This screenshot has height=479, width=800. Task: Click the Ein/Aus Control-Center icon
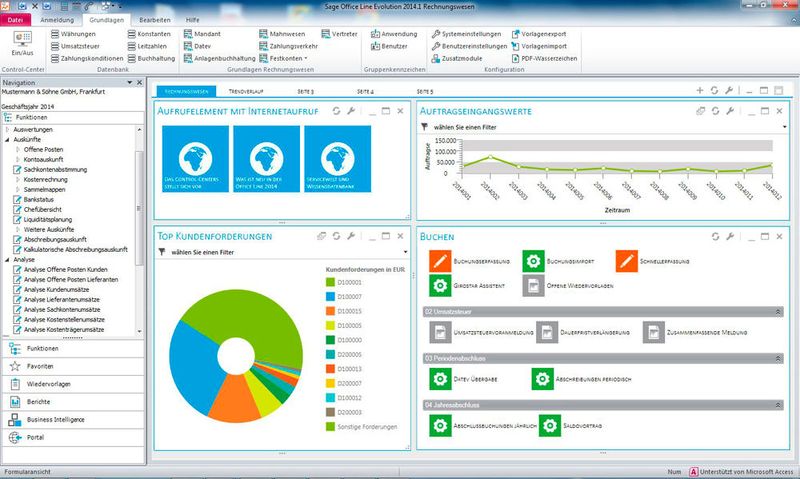coord(22,43)
